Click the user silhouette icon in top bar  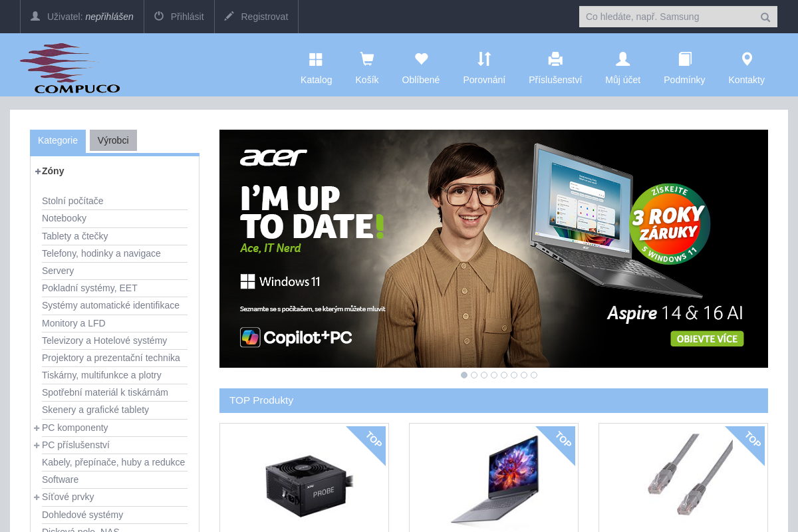(35, 16)
